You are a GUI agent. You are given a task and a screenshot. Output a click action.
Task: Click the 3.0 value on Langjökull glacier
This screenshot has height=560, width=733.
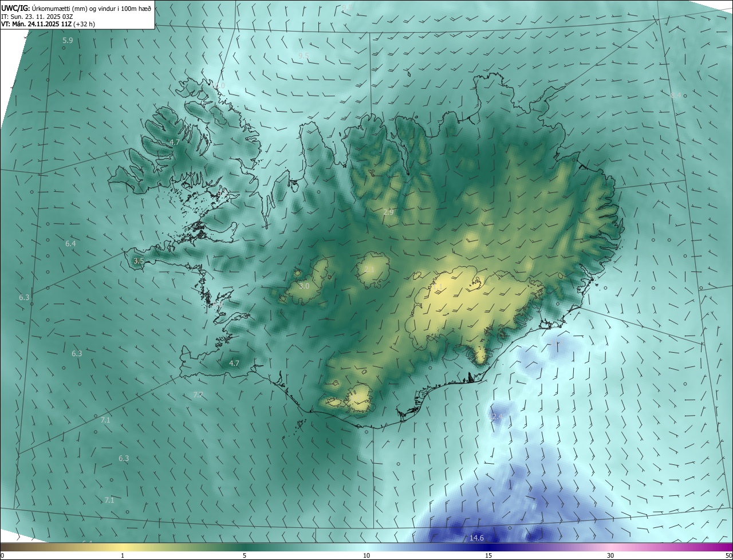coord(304,286)
